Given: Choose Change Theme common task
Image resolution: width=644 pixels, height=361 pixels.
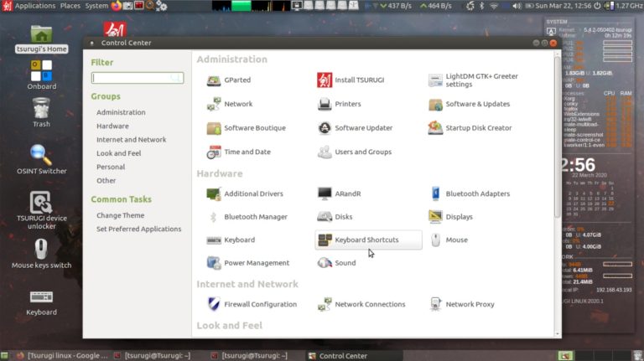Looking at the screenshot, I should pos(121,215).
